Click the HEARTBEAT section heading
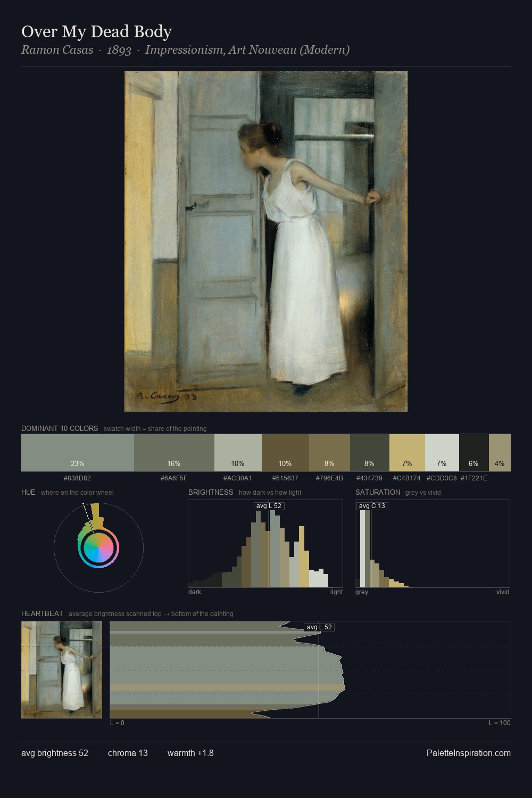Viewport: 532px width, 798px height. pos(42,613)
